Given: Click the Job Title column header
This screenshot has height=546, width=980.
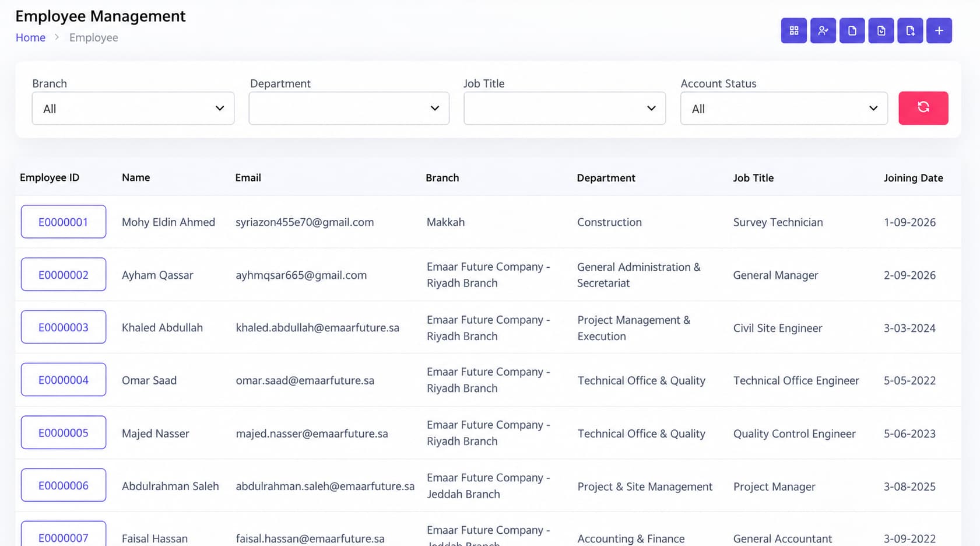Looking at the screenshot, I should click(753, 178).
